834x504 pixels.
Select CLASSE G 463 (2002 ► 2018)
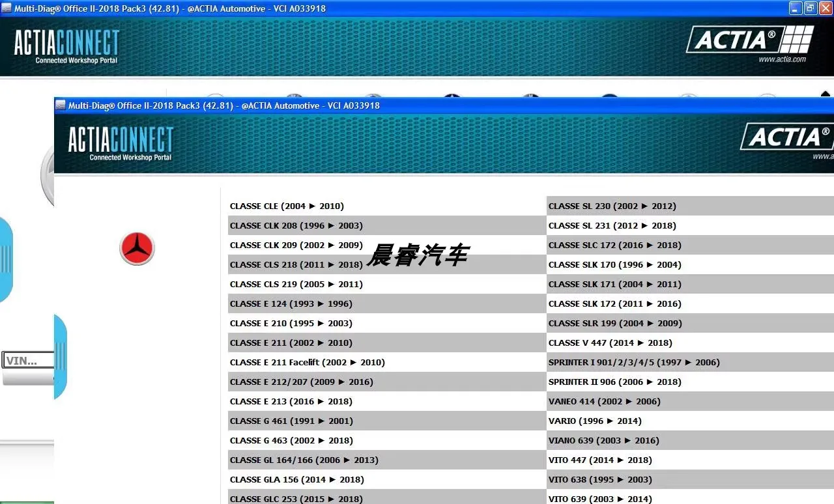(x=387, y=440)
